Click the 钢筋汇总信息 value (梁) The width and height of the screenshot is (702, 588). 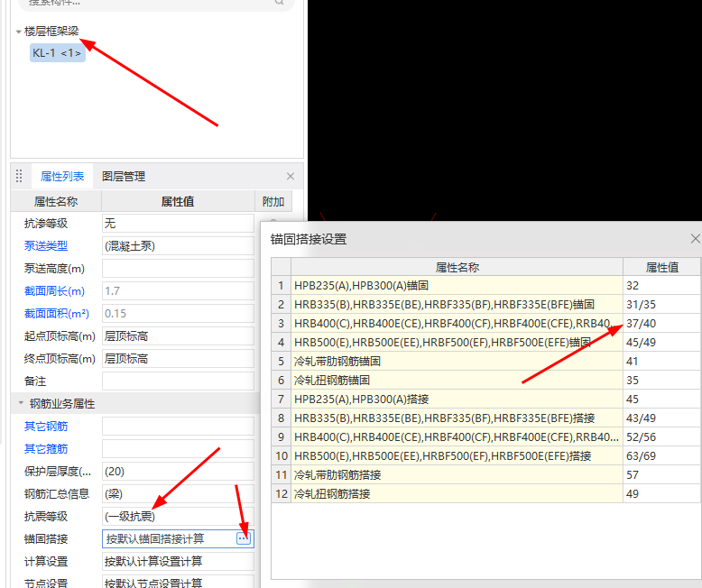178,493
